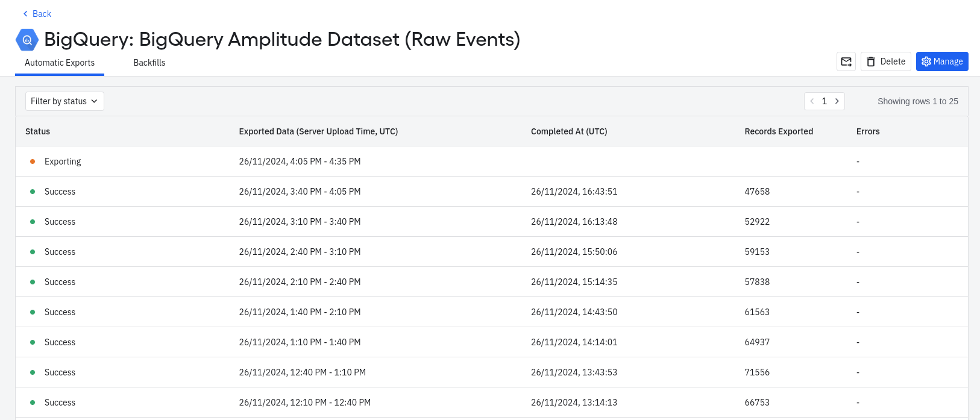Click the BigQuery hexagon logo icon

click(x=27, y=40)
